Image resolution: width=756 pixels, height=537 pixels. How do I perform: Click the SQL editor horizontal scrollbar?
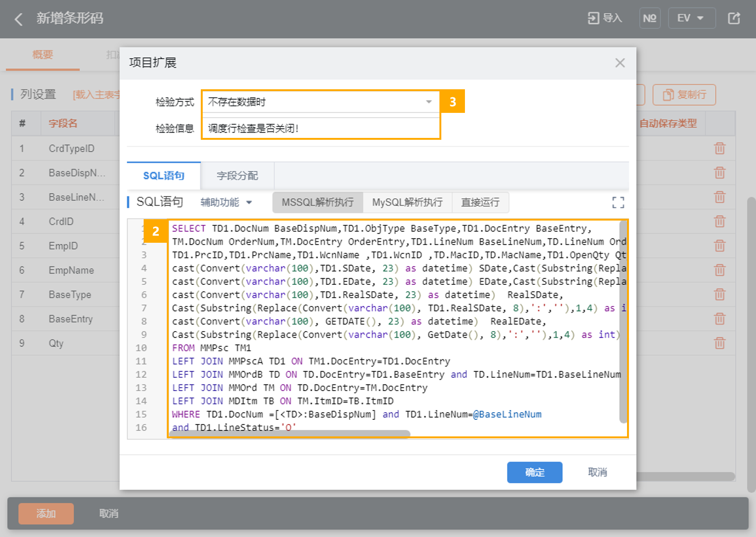[x=290, y=434]
